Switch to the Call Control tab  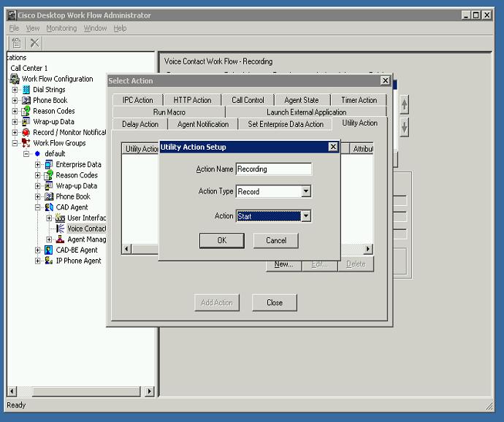[x=248, y=100]
